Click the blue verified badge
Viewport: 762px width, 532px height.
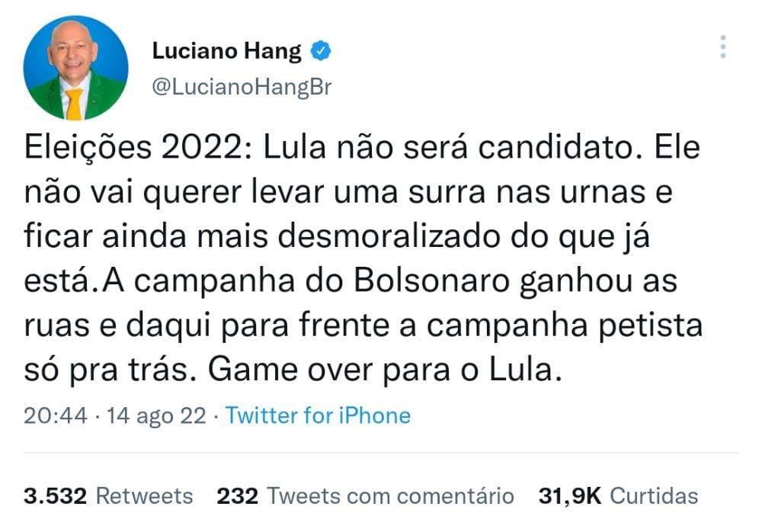[322, 52]
